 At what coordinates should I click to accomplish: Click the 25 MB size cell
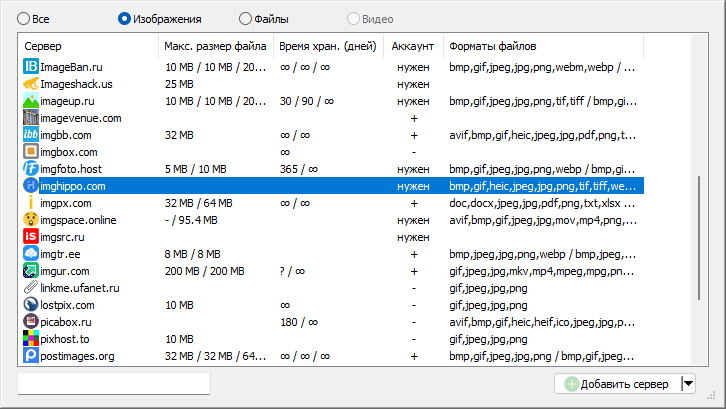pos(179,84)
